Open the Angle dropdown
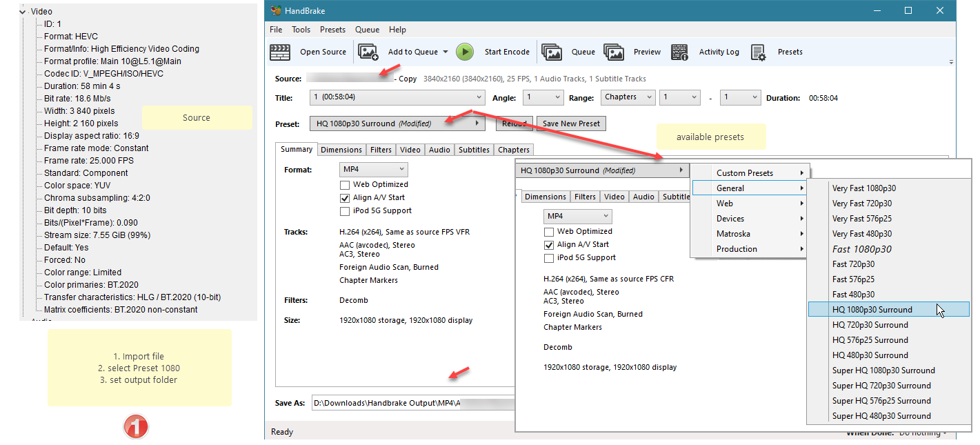The width and height of the screenshot is (980, 445). tap(543, 97)
